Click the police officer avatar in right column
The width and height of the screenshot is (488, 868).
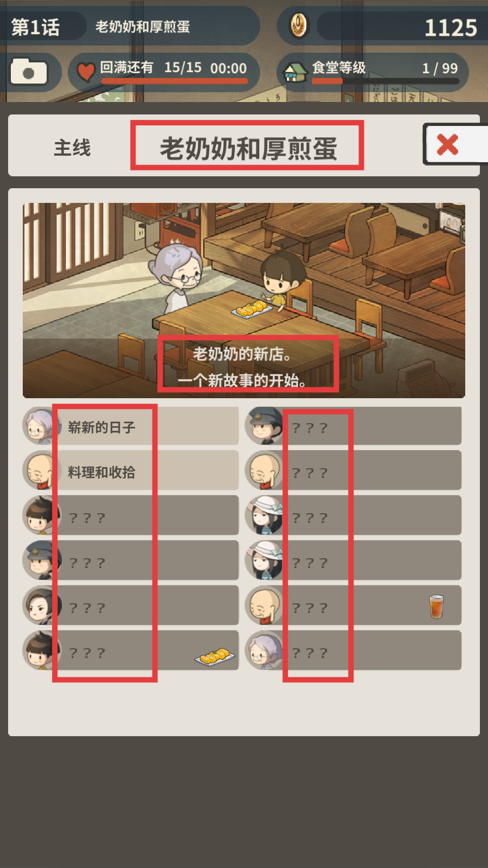(x=264, y=426)
